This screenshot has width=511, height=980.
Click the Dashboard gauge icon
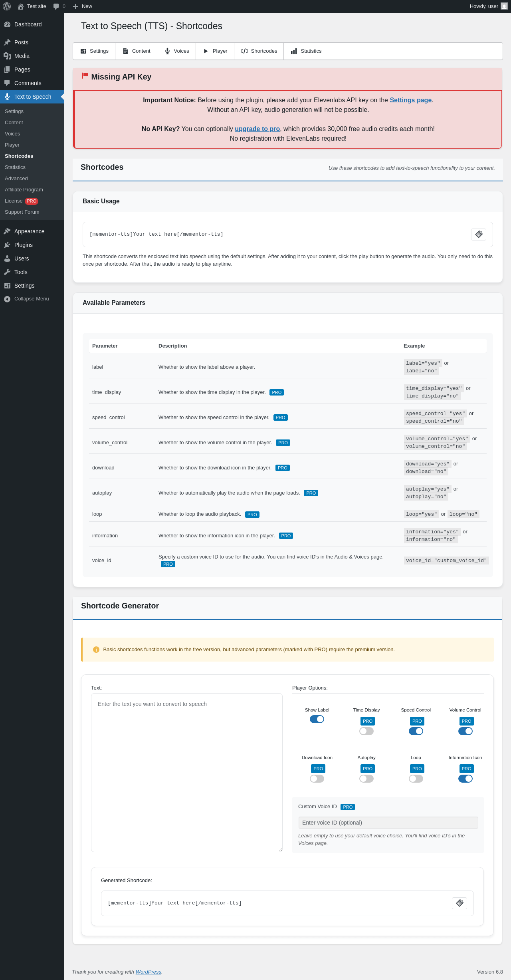tap(7, 24)
